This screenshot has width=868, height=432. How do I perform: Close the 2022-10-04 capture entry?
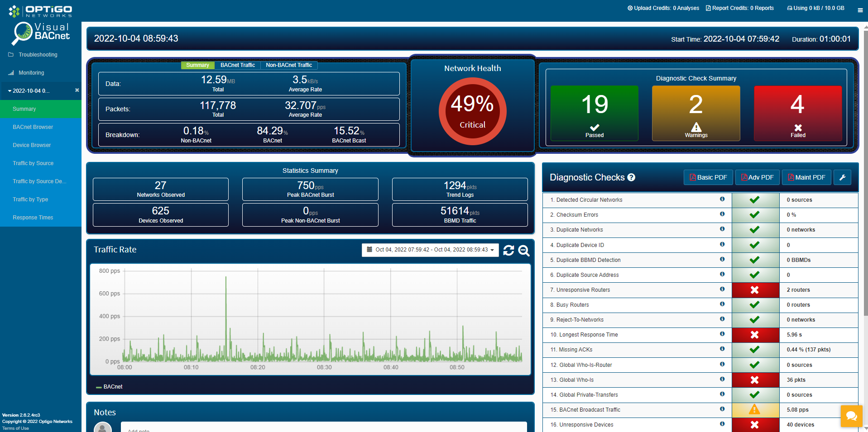click(77, 90)
